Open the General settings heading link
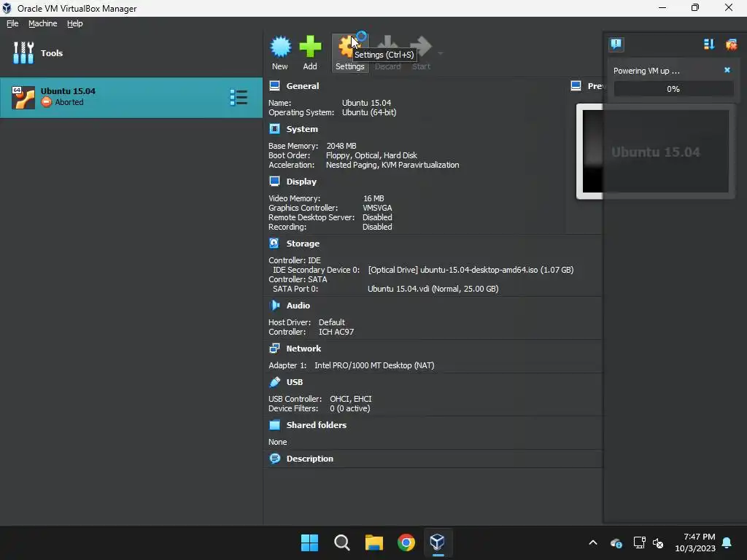 pos(303,86)
